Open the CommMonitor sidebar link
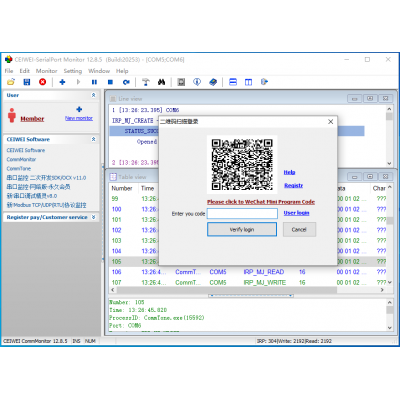The height and width of the screenshot is (400, 400). (21, 160)
